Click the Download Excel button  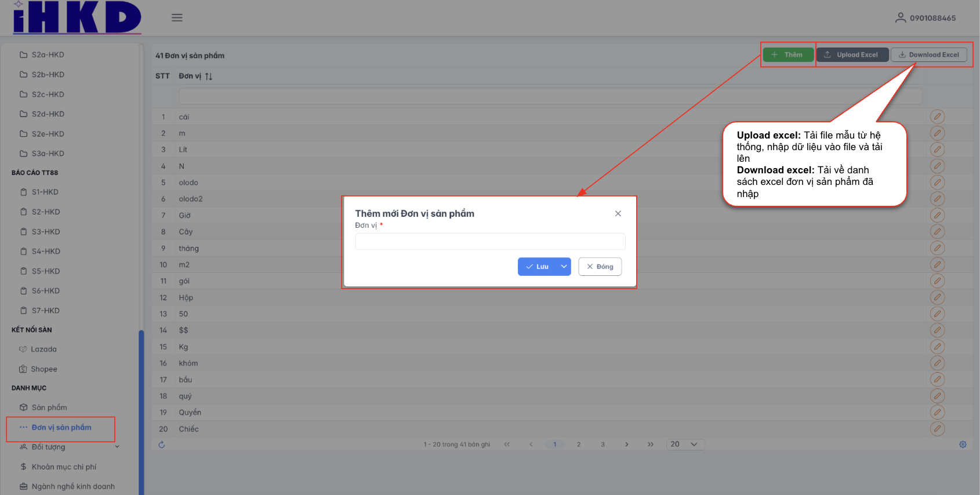(x=928, y=54)
